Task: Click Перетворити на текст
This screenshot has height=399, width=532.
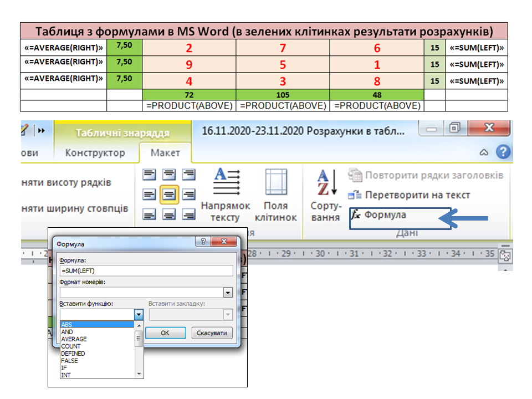Action: click(409, 195)
